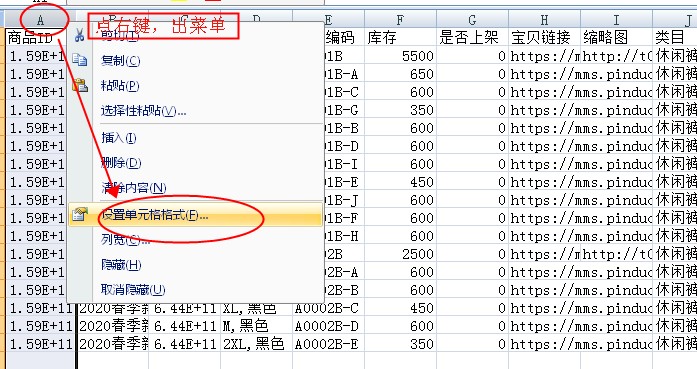This screenshot has width=697, height=369.
Task: Choose 取消隐藏(U) in the context menu
Action: [133, 290]
